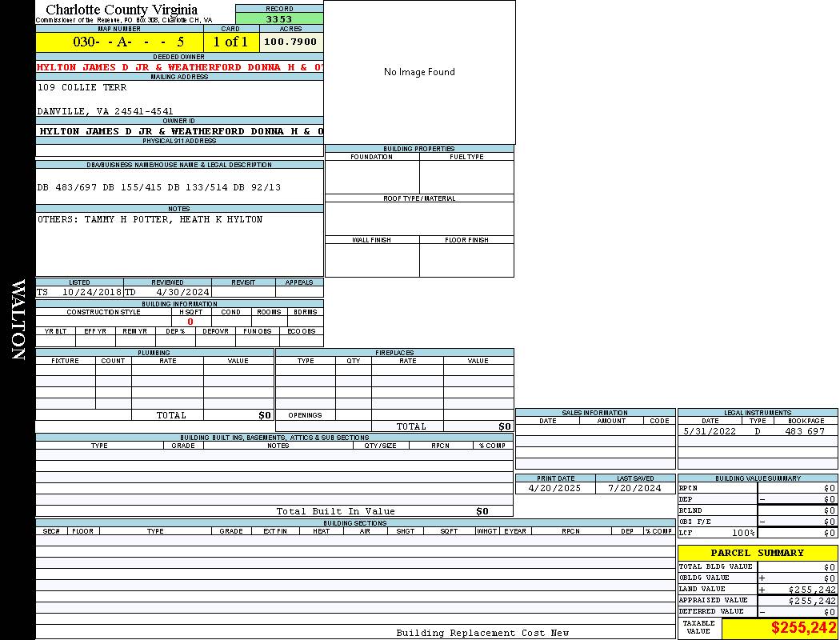Click the yellow PARCEL SUMMARY header

coord(757,553)
